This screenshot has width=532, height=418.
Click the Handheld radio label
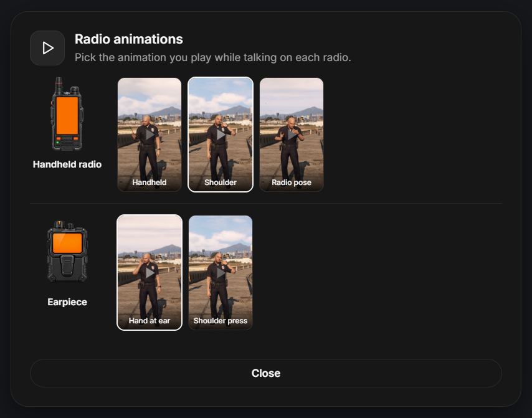(67, 164)
